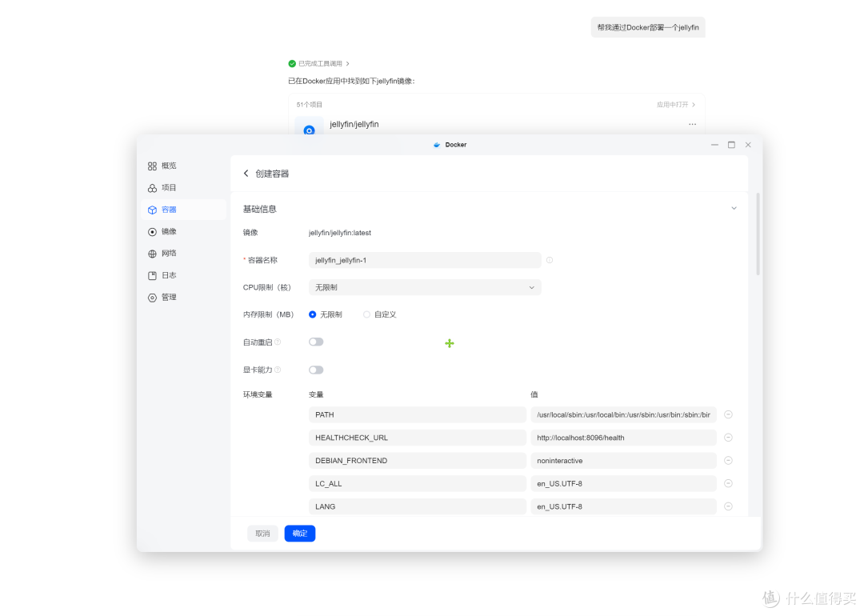
Task: Select 自定义 memory radio option
Action: pyautogui.click(x=366, y=314)
